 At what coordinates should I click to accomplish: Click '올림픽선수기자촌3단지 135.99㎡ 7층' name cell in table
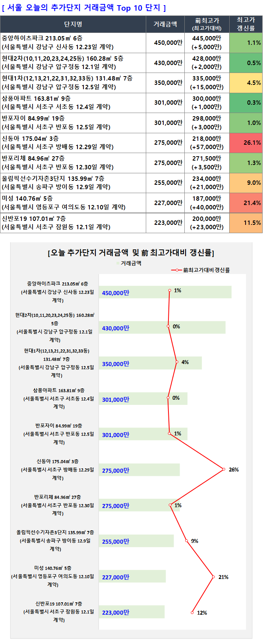[73, 183]
